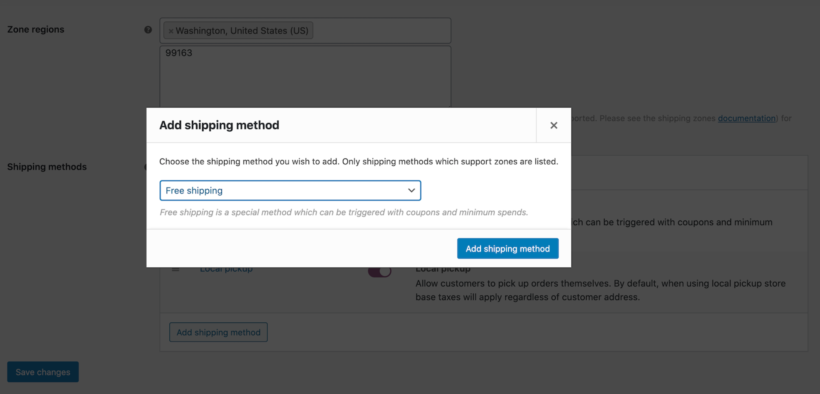Open the Free shipping method dropdown
This screenshot has height=394, width=820.
[x=290, y=190]
